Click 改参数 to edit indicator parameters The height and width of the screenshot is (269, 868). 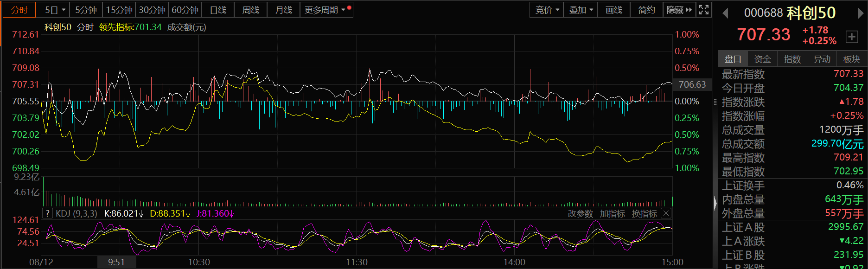[580, 213]
